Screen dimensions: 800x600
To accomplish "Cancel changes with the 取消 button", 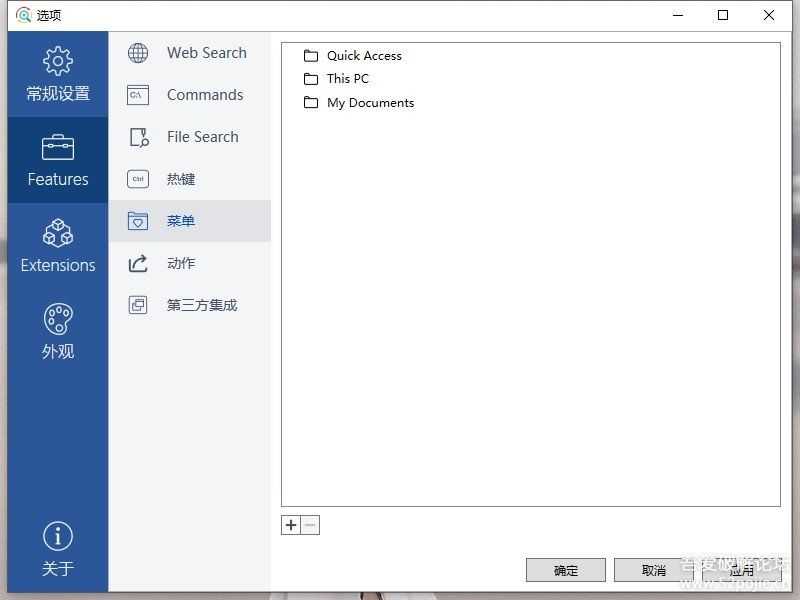I will click(x=654, y=570).
